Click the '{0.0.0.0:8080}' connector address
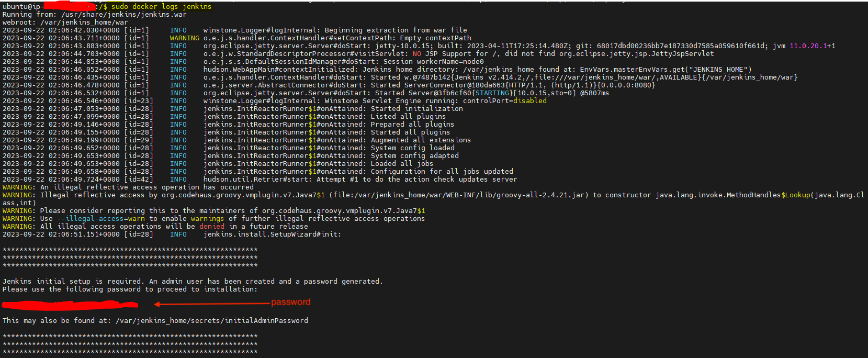Viewport: 868px width, 358px height. pyautogui.click(x=626, y=85)
